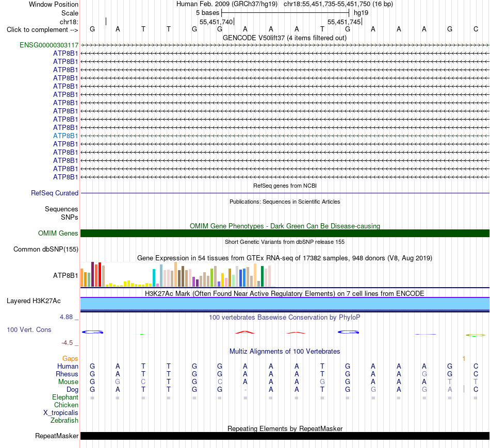Image resolution: width=490 pixels, height=448 pixels.
Task: Click the gray mismatched G in the Rhesus row
Action: point(424,374)
